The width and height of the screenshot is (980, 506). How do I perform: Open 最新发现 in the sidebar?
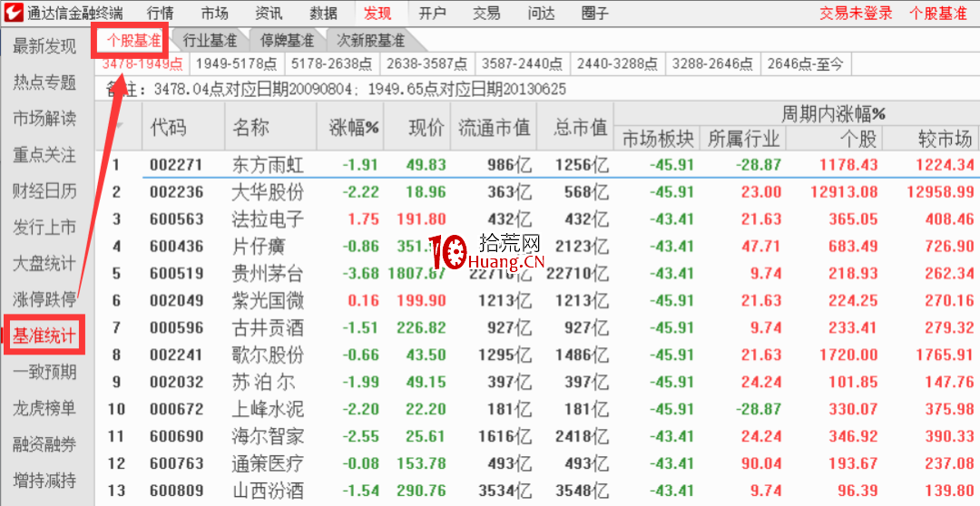pyautogui.click(x=44, y=46)
